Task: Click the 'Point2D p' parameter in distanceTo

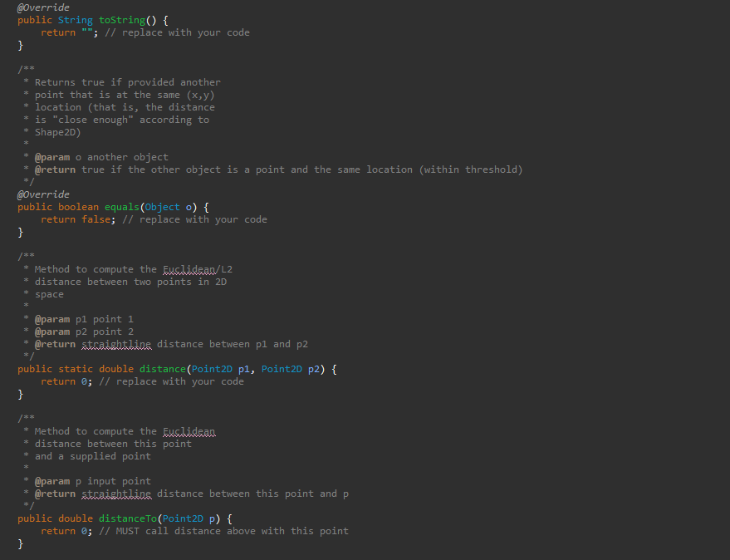Action: (189, 518)
